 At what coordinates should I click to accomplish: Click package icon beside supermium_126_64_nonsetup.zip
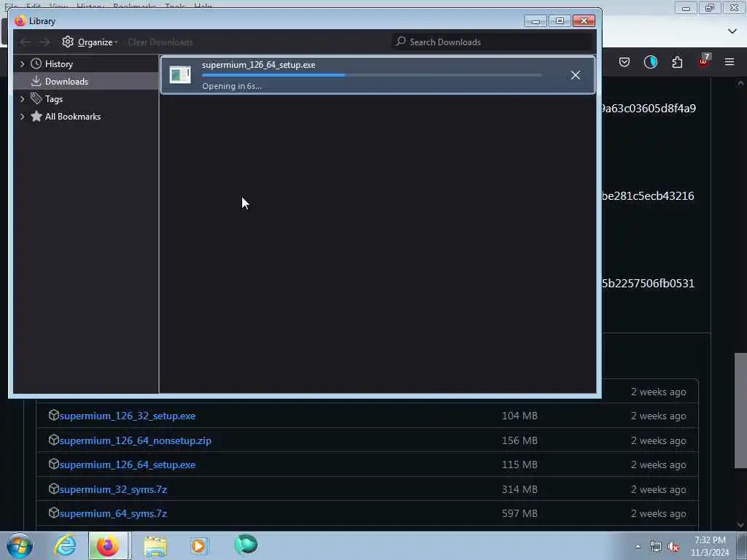[x=53, y=440]
